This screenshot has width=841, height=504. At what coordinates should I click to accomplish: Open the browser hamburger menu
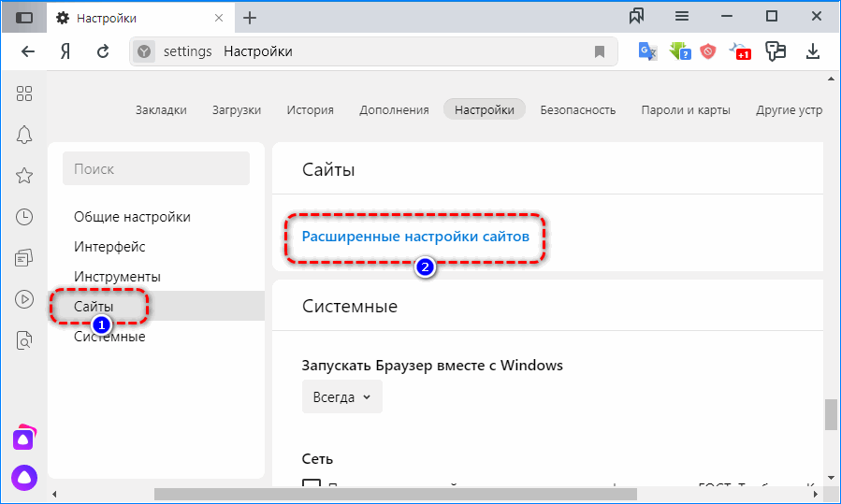click(x=682, y=17)
